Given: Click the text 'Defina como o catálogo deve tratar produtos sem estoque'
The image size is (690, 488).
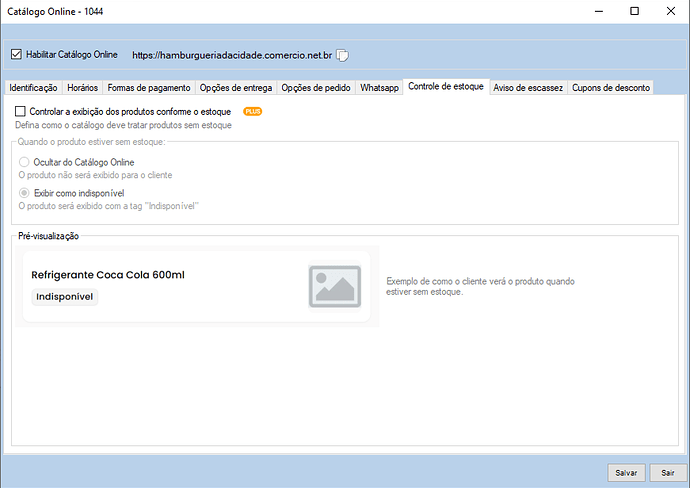Looking at the screenshot, I should (123, 125).
